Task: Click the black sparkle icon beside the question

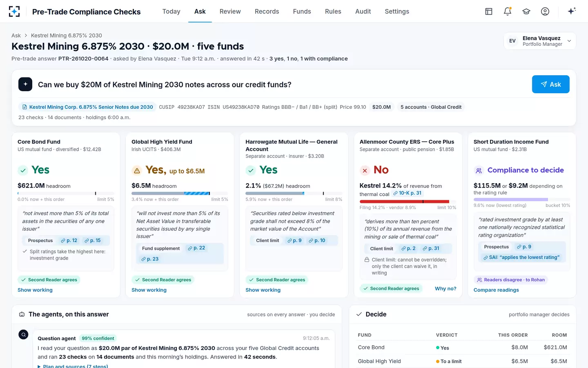Action: [x=25, y=84]
